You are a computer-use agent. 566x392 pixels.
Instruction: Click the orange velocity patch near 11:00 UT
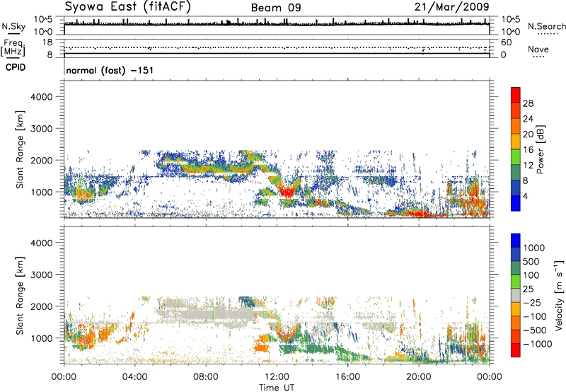(261, 348)
